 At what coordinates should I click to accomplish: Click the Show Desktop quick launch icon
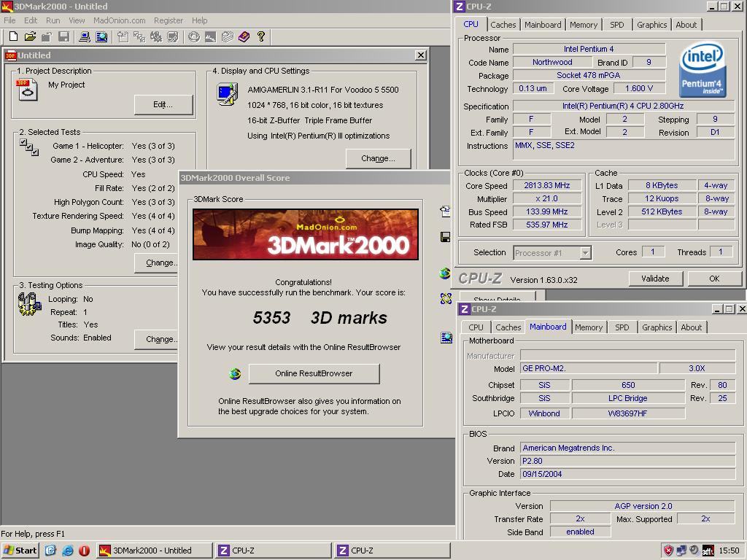[50, 551]
